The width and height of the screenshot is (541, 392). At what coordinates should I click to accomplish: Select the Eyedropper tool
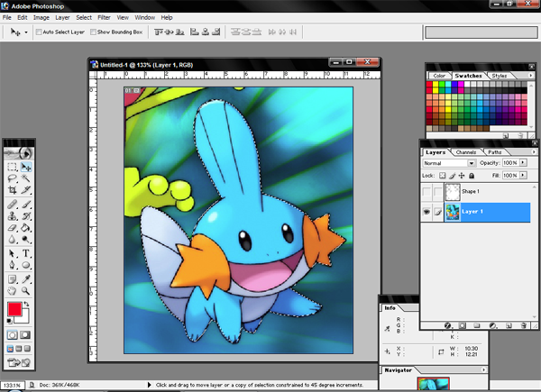[x=26, y=279]
